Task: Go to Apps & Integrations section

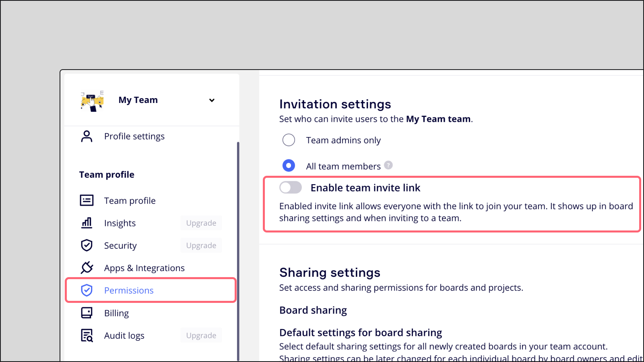Action: 144,268
